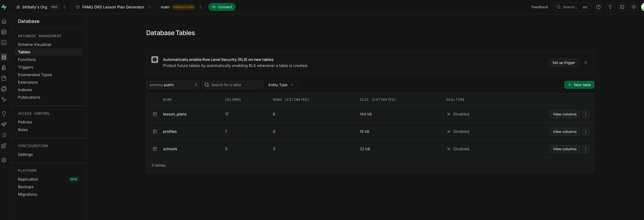Image resolution: width=644 pixels, height=220 pixels.
Task: Open the more options menu for schools
Action: [x=585, y=149]
